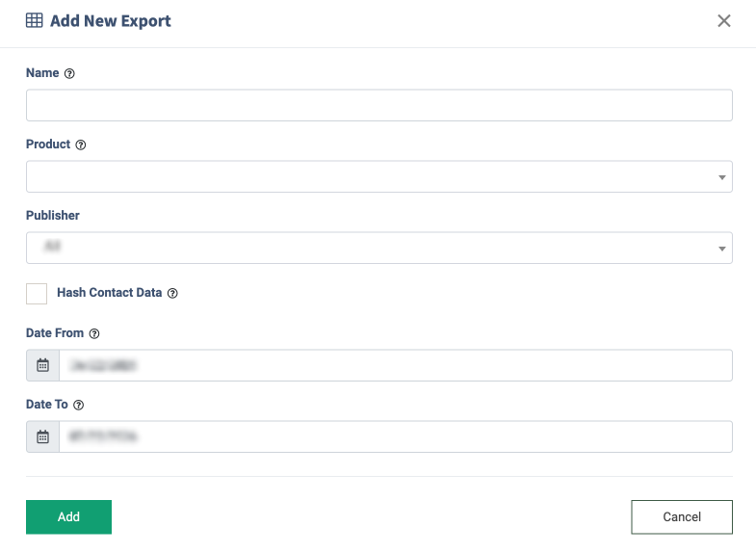
Task: Select the Date To input field
Action: tap(396, 436)
